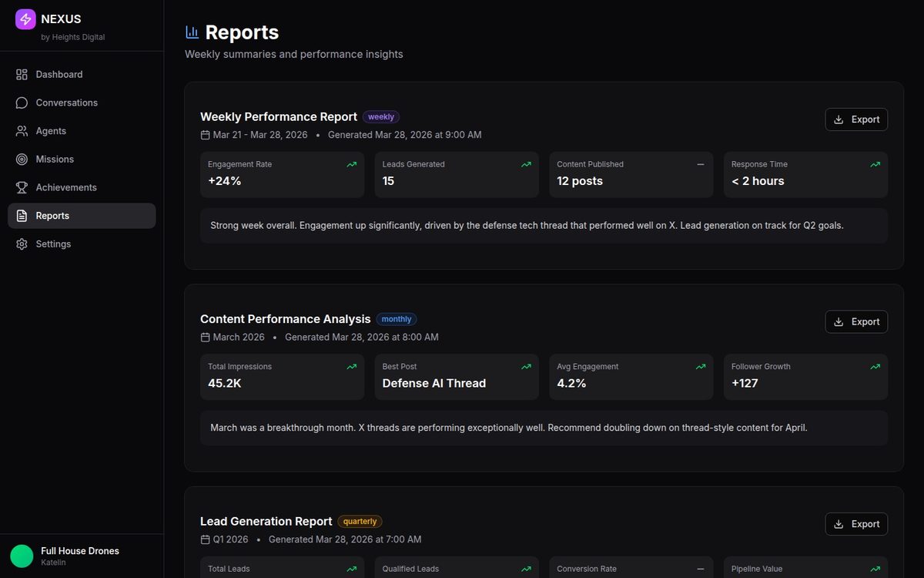Click the calendar icon beside Mar 21 - Mar 28
Image resolution: width=924 pixels, height=578 pixels.
[x=205, y=135]
